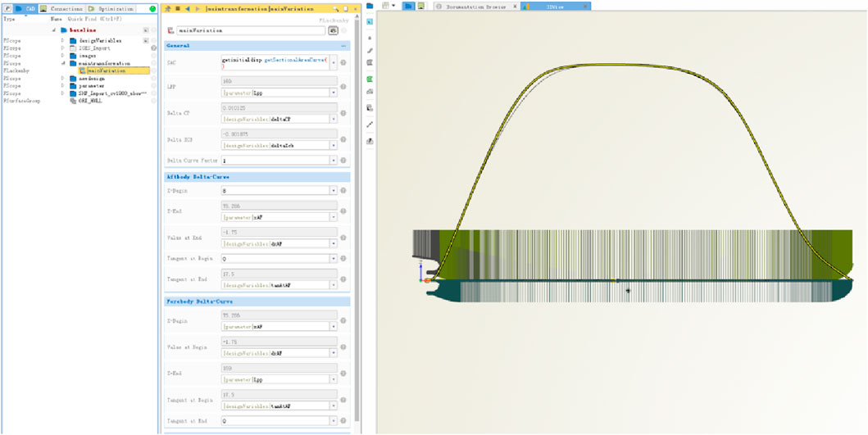
Task: Toggle visibility of images scope
Action: point(154,56)
